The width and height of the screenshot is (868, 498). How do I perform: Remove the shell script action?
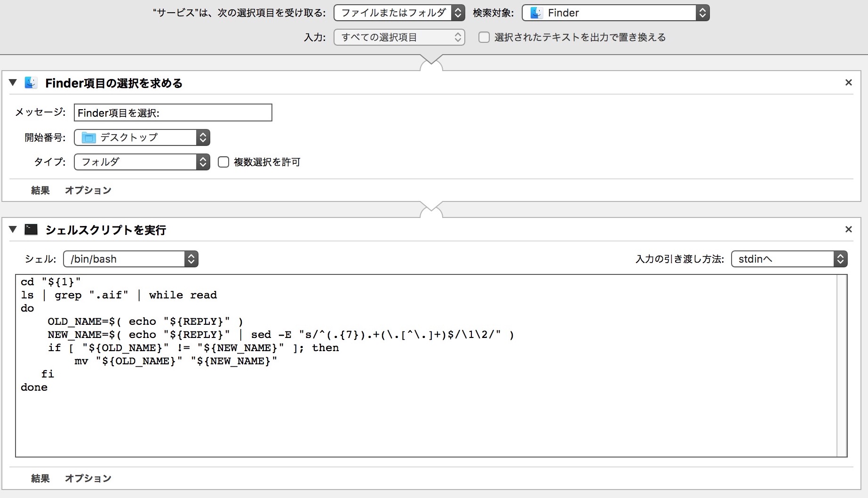[848, 230]
